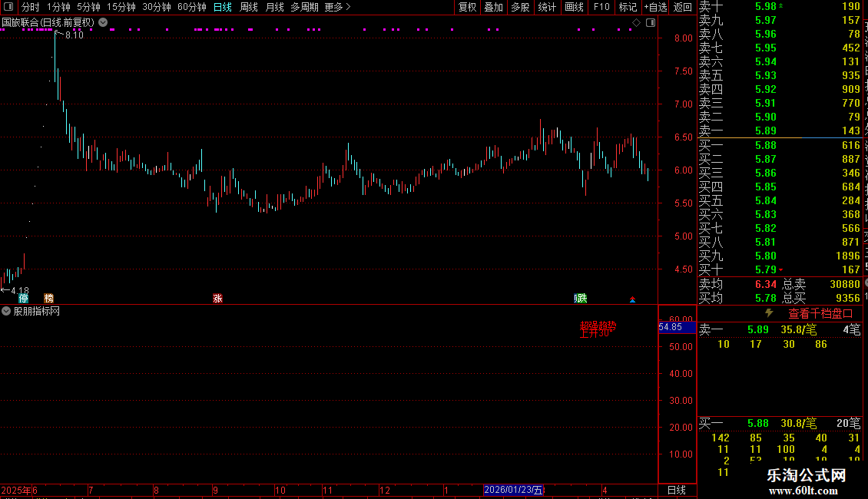Expand dropdown next to 国旅联合 chart title

point(103,23)
